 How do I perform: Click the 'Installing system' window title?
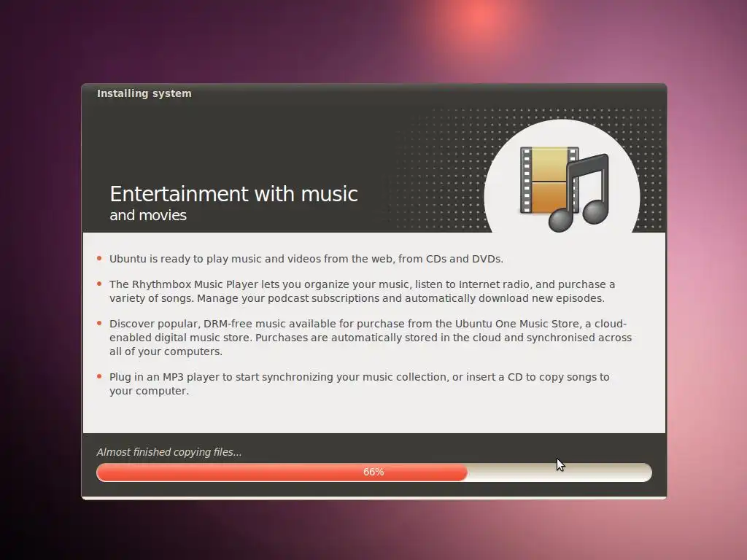(144, 93)
